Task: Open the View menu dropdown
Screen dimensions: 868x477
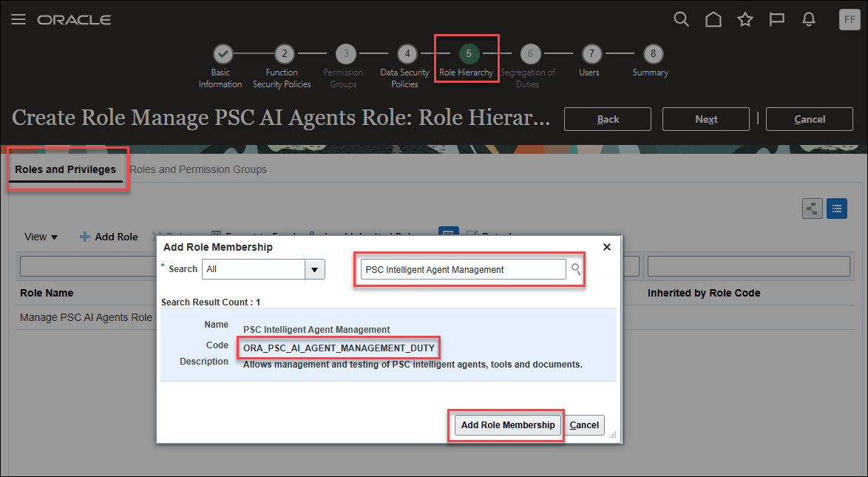Action: coord(40,237)
